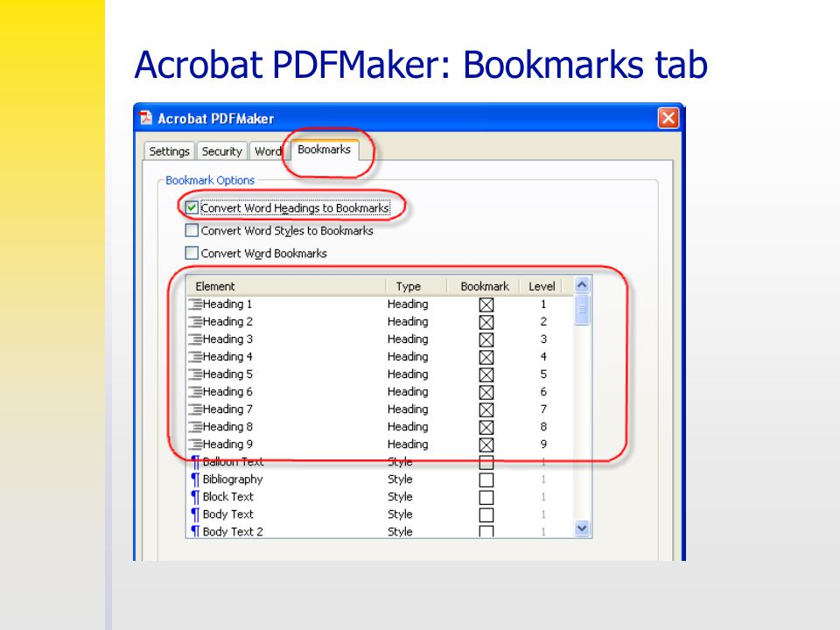This screenshot has width=840, height=630.
Task: Open the Settings tab
Action: point(169,151)
